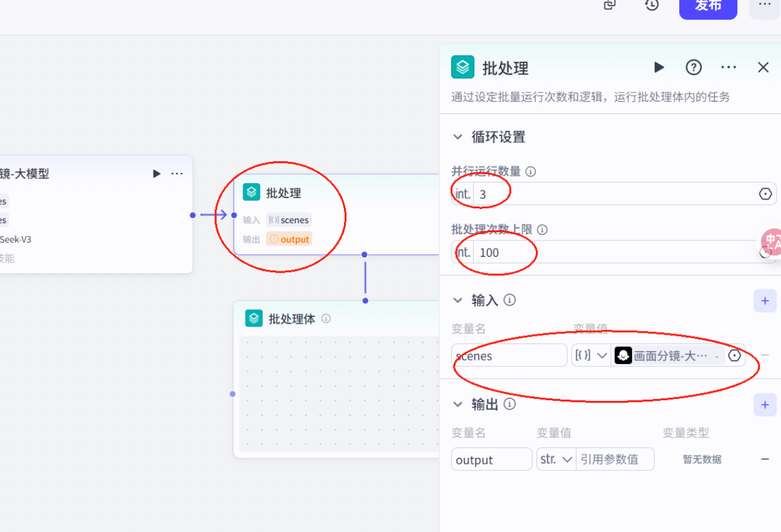This screenshot has height=532, width=781.
Task: Click the clock icon beside the 并行运行数量 field
Action: pyautogui.click(x=765, y=193)
